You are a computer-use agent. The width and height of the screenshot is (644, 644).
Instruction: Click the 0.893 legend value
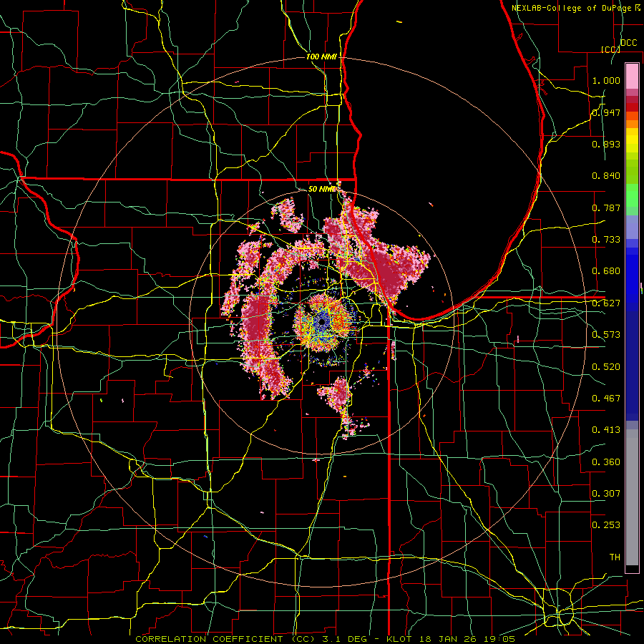tap(606, 144)
